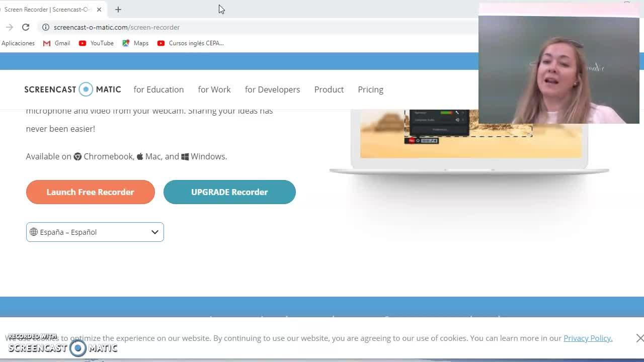Click the address bar URL field
644x362 pixels.
click(257, 27)
